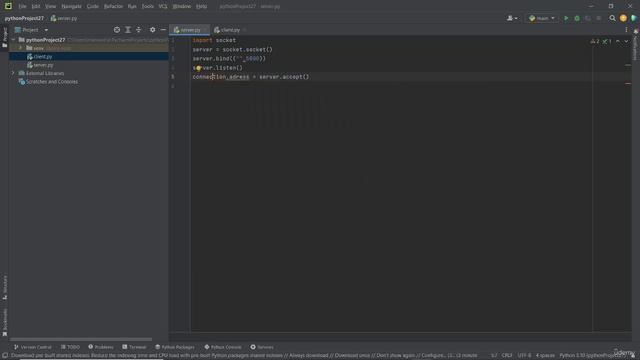Viewport: 640px width, 360px height.
Task: Open Project panel gear options
Action: 152,30
